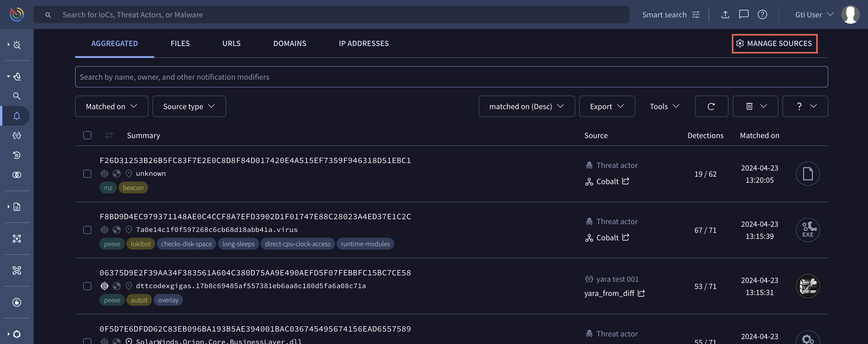Open Cobalt external link icon in F26D3125 row
This screenshot has height=344, width=868.
pyautogui.click(x=625, y=181)
